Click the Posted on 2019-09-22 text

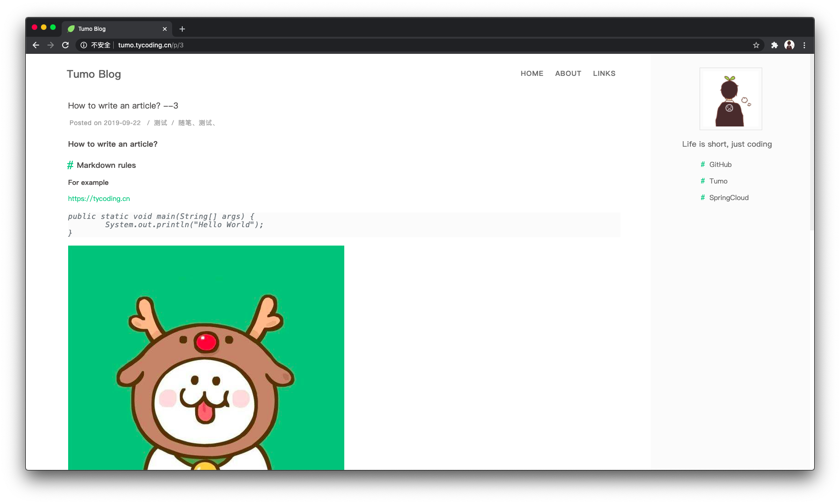(105, 123)
